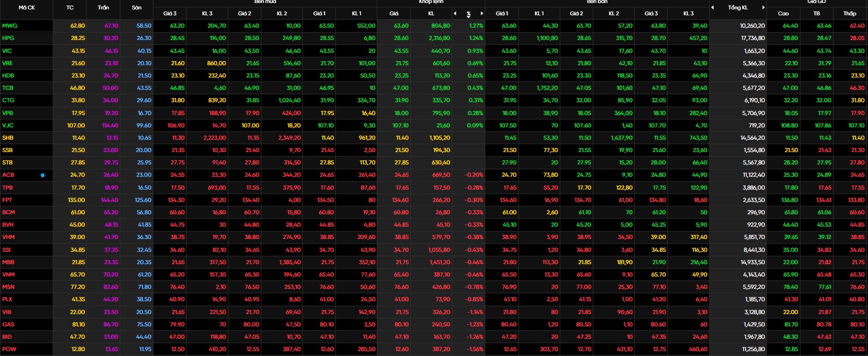
Task: Click FPT's average price 134.61
Action: tap(824, 200)
